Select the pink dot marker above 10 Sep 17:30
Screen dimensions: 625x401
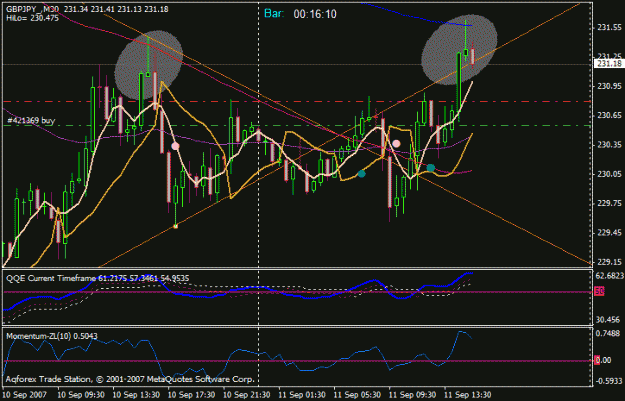(x=175, y=146)
